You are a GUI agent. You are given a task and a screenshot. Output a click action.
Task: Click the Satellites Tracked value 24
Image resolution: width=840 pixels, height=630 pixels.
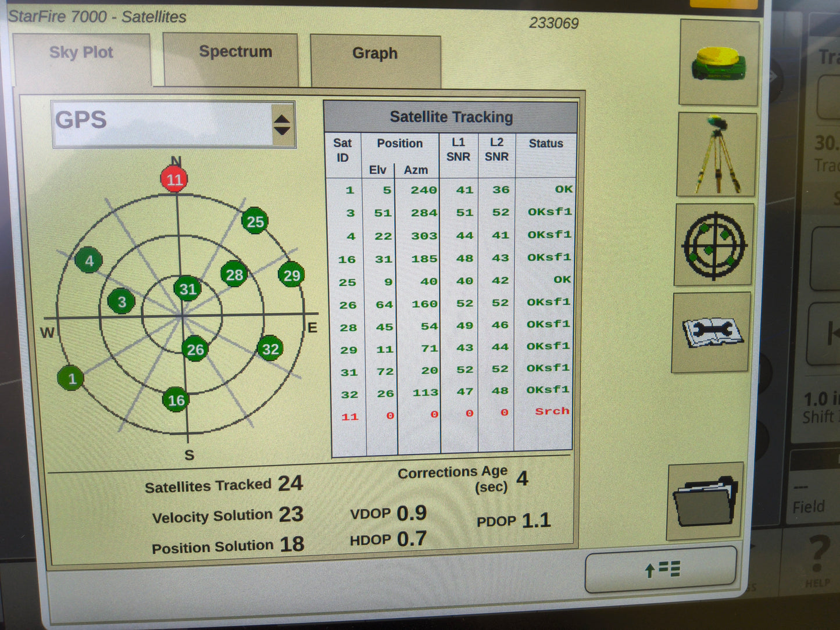[290, 483]
